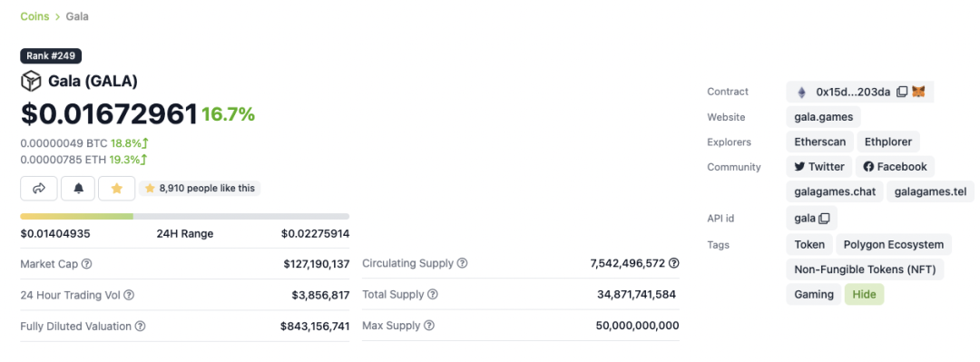
Task: Select the Gaming tag
Action: pos(814,295)
